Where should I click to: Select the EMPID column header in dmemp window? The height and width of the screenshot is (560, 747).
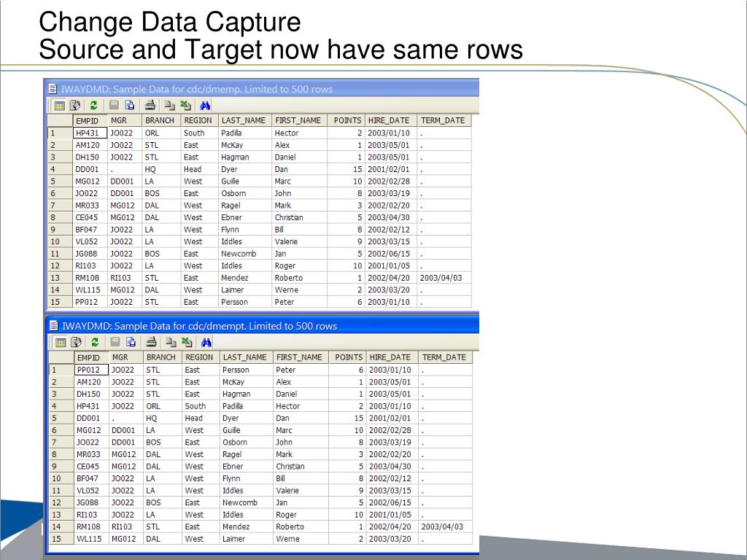tap(90, 120)
